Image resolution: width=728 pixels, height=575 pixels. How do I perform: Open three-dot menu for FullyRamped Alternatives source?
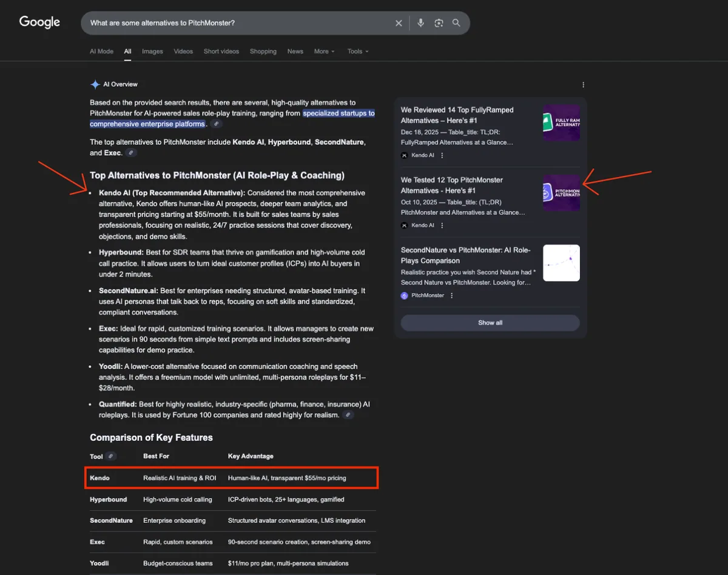442,155
